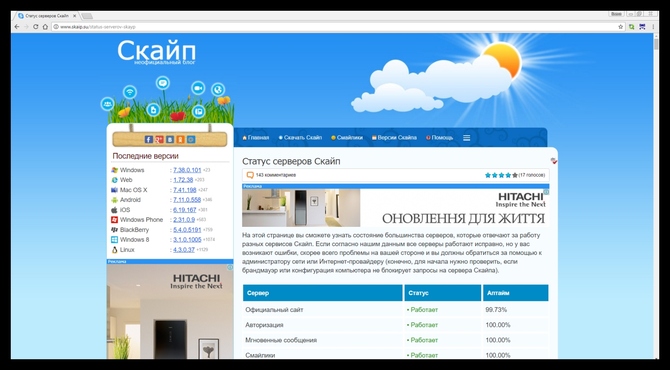Screen dimensions: 670x370
Task: Click the Мгновенные сообщения table row
Action: pos(396,341)
